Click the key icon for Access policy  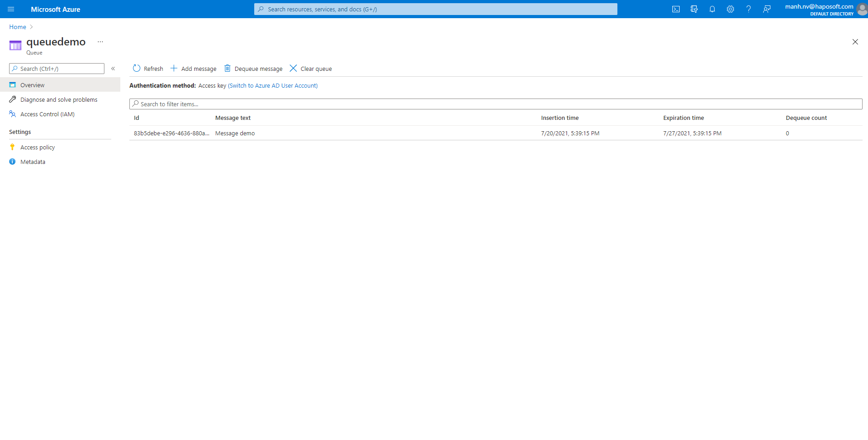(x=13, y=147)
